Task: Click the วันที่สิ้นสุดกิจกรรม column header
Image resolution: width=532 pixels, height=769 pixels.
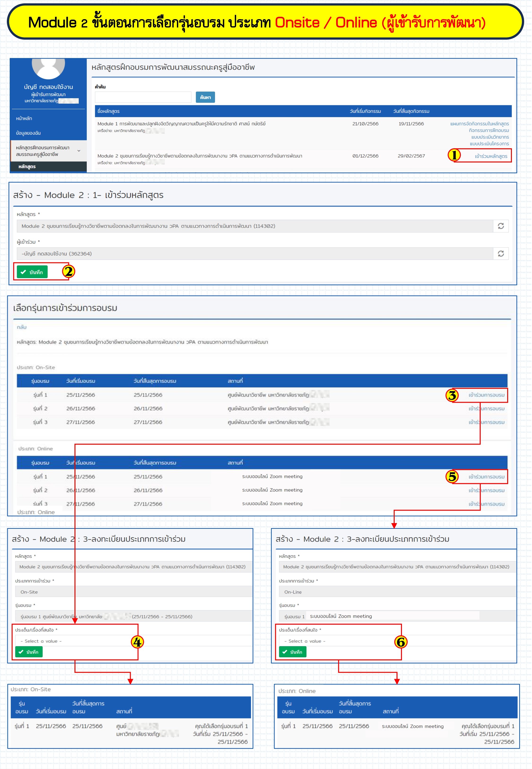Action: coord(411,111)
